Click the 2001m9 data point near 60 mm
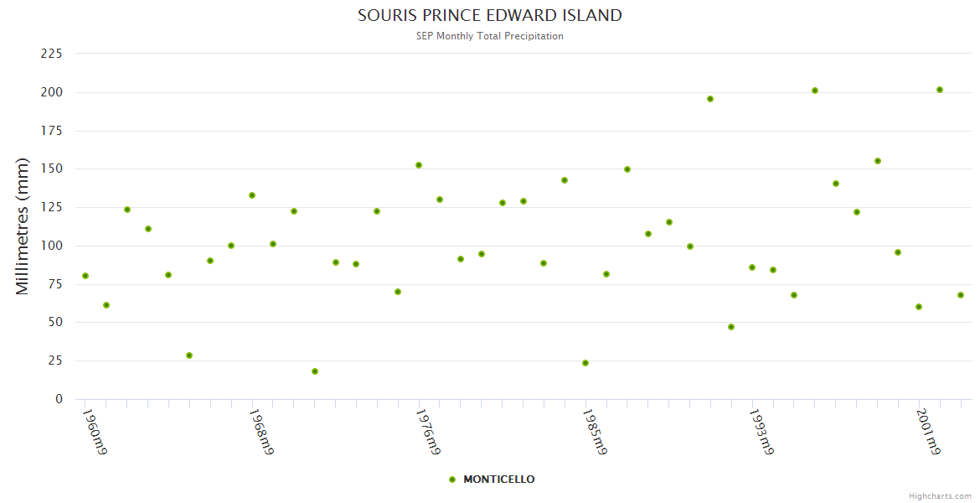The height and width of the screenshot is (503, 980). pyautogui.click(x=919, y=307)
